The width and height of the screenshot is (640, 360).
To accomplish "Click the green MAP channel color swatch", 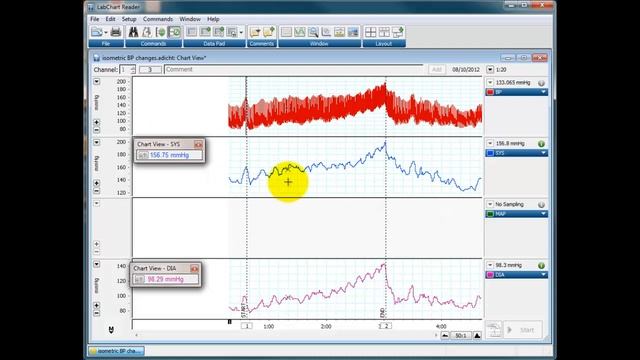I will 490,214.
